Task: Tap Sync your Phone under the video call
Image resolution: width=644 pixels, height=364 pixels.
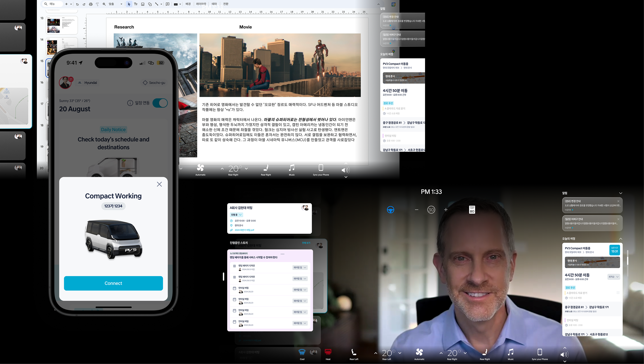Action: point(540,352)
